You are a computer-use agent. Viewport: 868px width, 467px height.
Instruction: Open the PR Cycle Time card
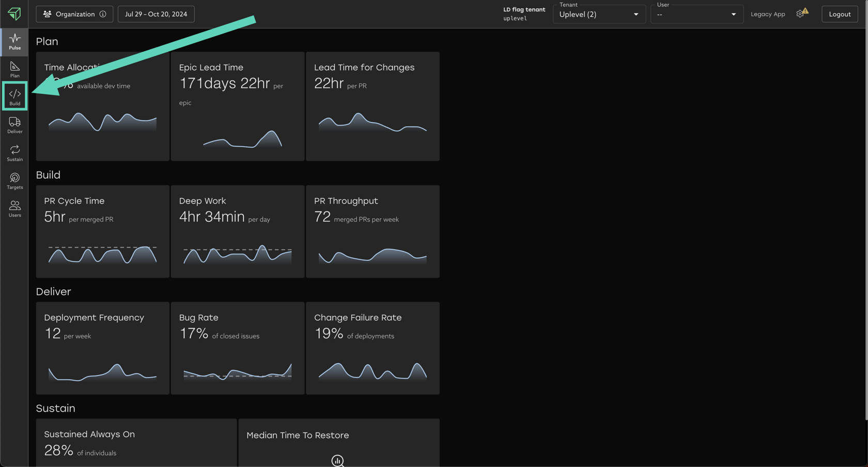(x=102, y=231)
